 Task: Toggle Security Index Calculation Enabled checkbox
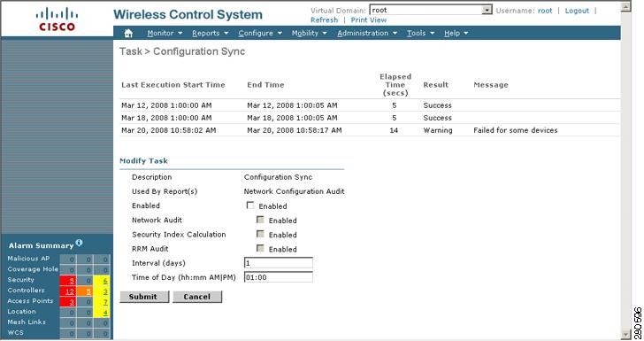coord(260,234)
